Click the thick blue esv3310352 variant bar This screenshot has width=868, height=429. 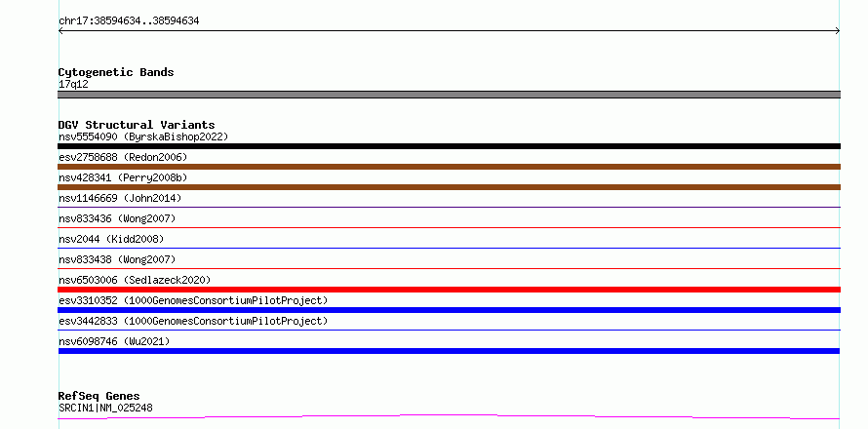(449, 310)
